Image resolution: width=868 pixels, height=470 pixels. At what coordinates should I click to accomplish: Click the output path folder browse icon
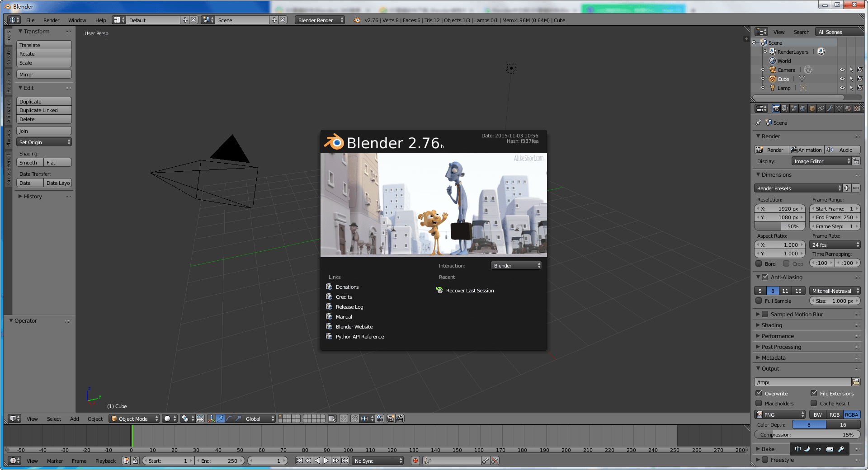point(856,382)
